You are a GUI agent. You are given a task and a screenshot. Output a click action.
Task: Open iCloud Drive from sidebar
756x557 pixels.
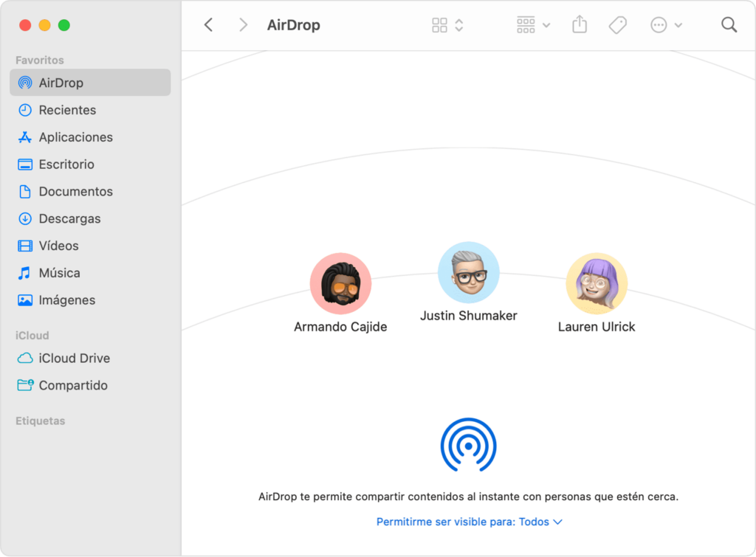(x=74, y=359)
